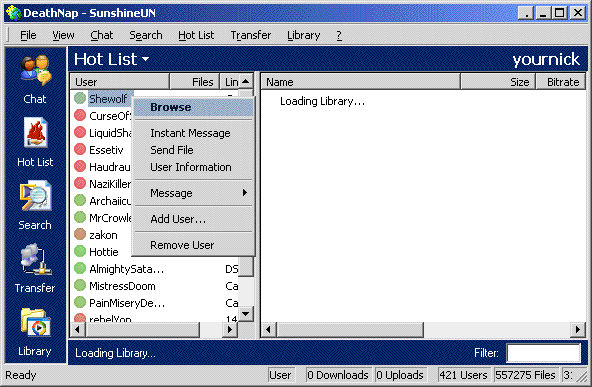Open the question mark help menu
The width and height of the screenshot is (592, 387).
pyautogui.click(x=339, y=35)
